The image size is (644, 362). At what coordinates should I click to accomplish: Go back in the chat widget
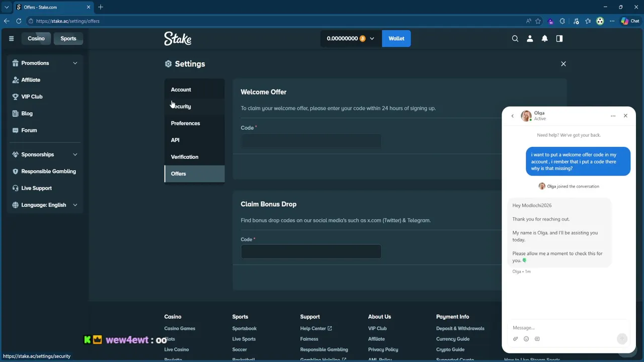pyautogui.click(x=513, y=116)
